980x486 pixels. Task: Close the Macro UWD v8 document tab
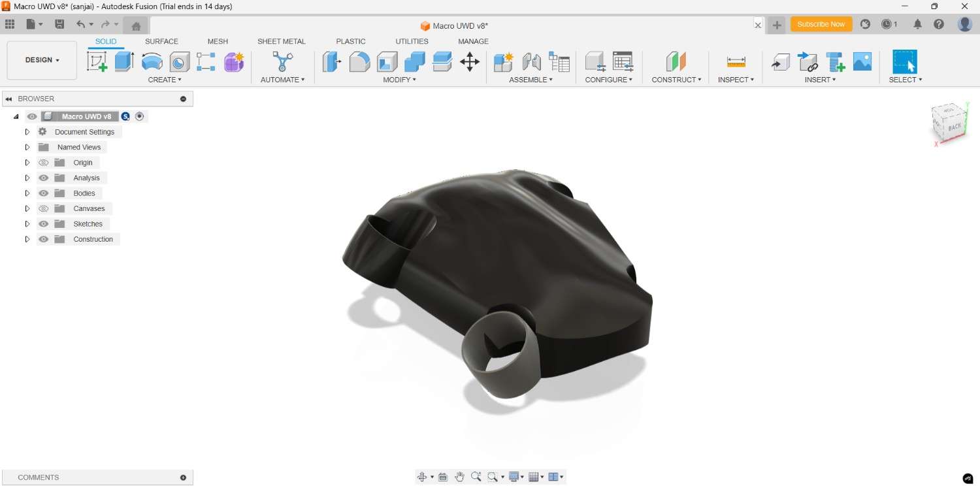(758, 25)
